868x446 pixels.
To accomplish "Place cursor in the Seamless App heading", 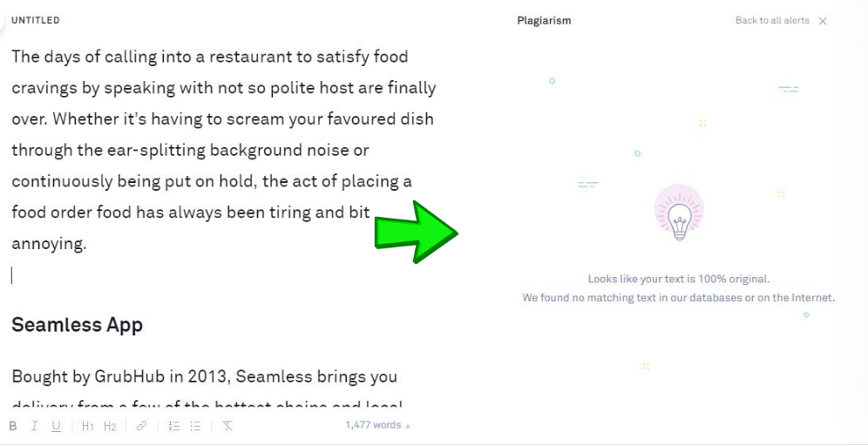I will tap(77, 325).
